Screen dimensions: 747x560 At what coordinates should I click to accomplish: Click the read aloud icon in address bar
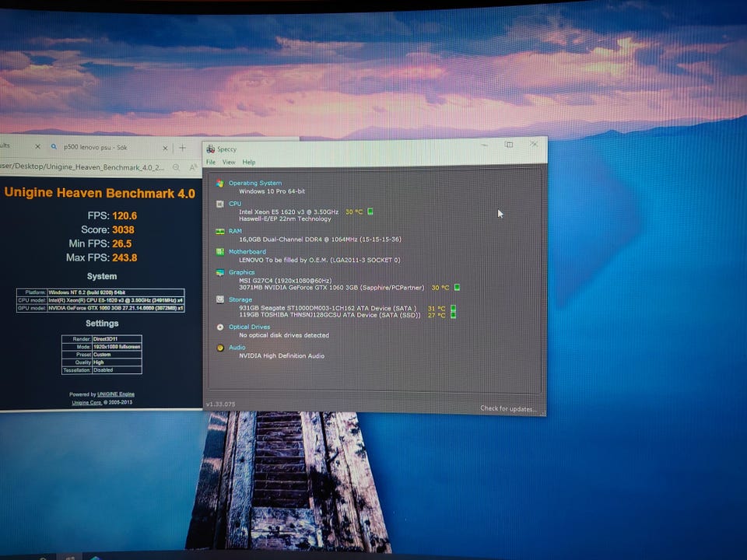(193, 167)
